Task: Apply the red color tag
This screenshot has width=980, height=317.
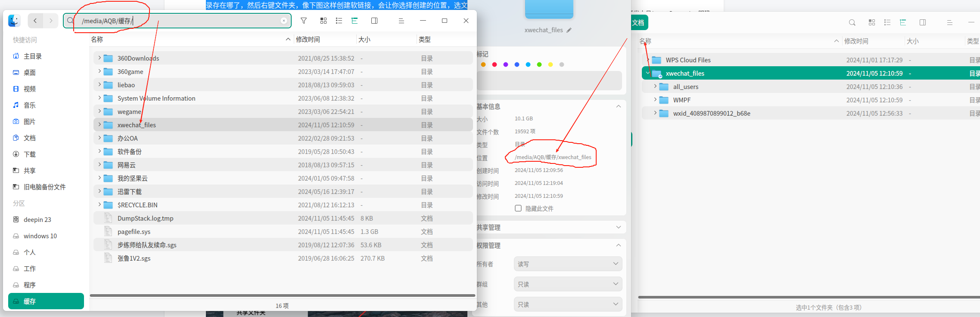Action: 495,65
